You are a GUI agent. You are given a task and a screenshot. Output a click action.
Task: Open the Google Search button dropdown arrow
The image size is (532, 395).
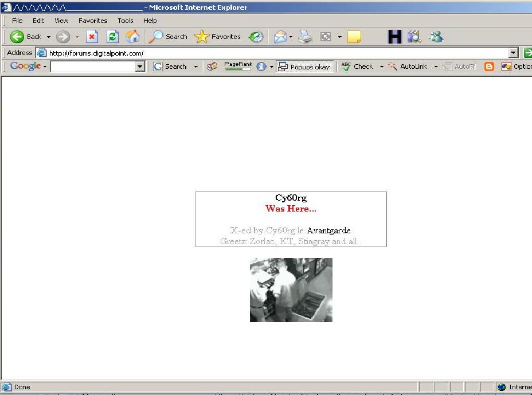[x=195, y=67]
